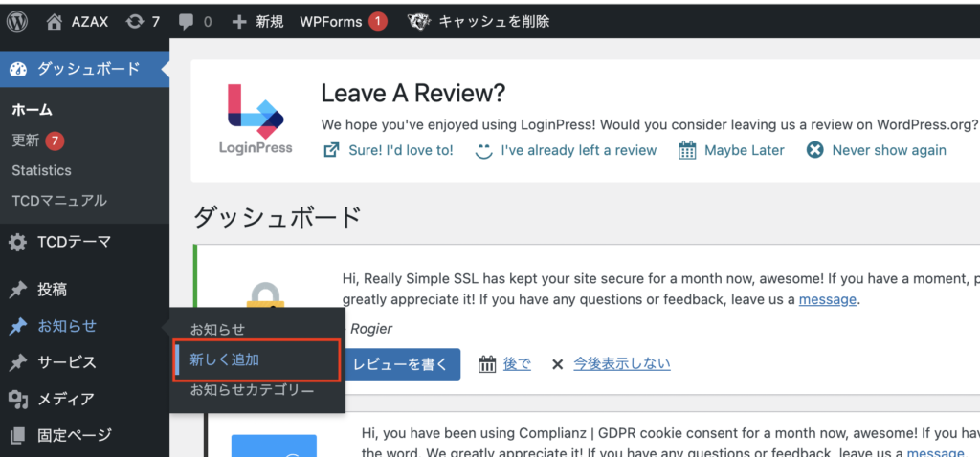This screenshot has height=457, width=980.
Task: Click the Complianz blue logo thumbnail
Action: point(274,446)
